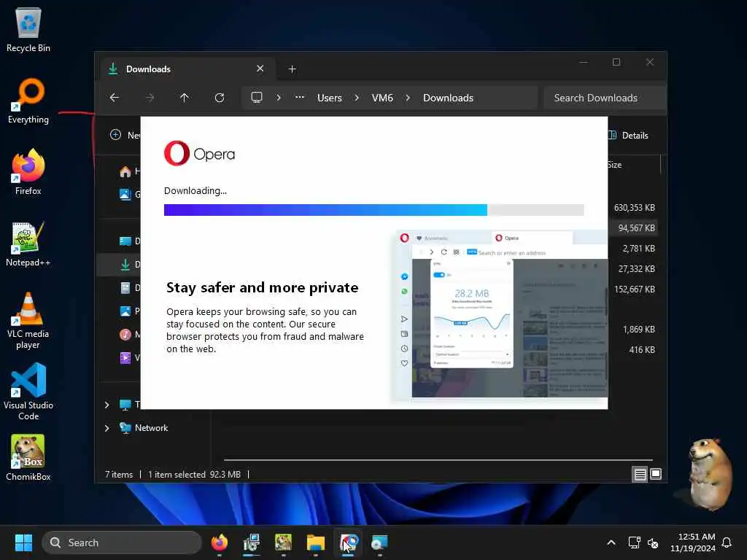Open the ChomikBox desktop shortcut
The width and height of the screenshot is (747, 560).
tap(28, 457)
